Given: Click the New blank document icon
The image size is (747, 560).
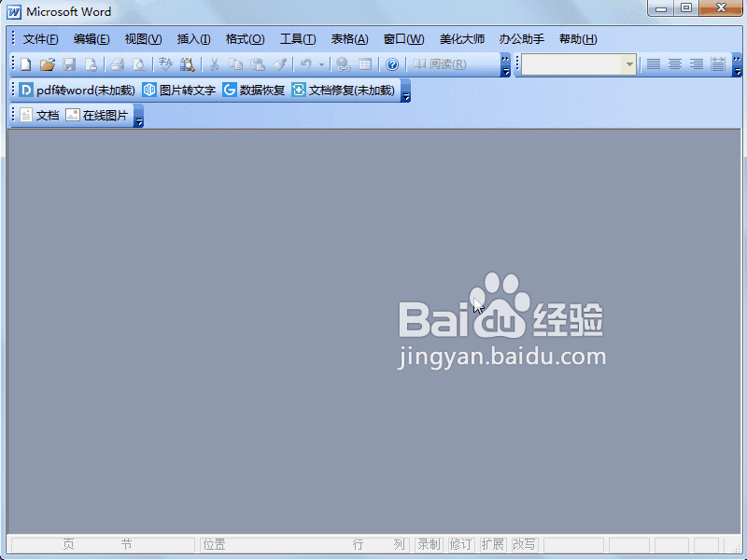Looking at the screenshot, I should click(x=26, y=64).
